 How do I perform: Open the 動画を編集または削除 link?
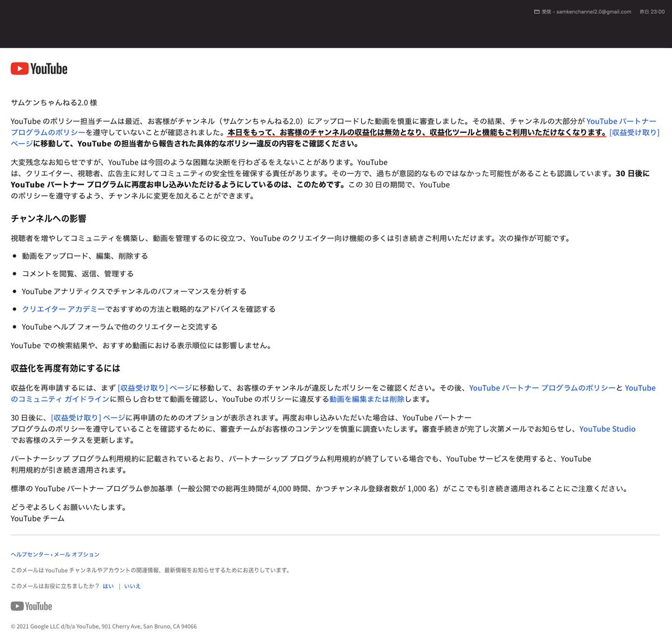[367, 399]
